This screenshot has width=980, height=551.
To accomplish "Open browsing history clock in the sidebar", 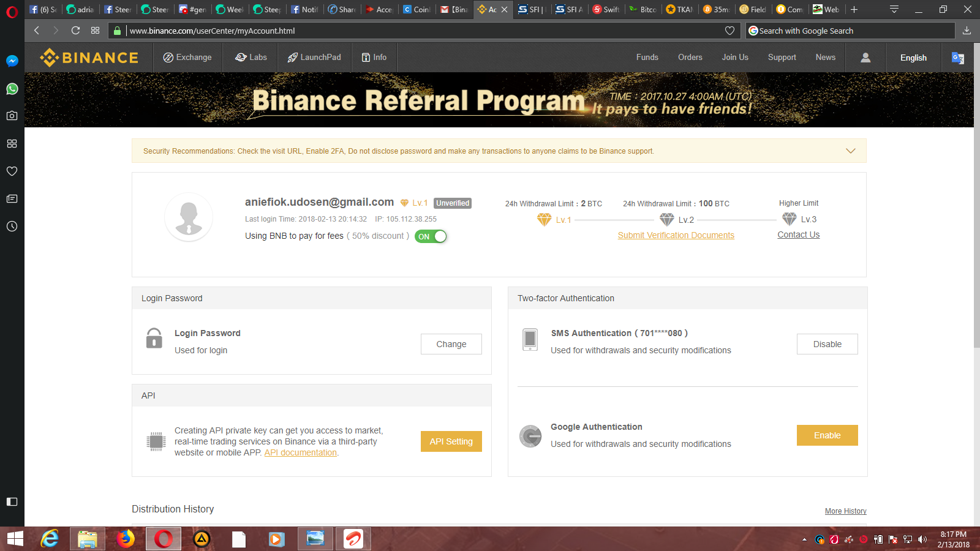I will tap(12, 226).
